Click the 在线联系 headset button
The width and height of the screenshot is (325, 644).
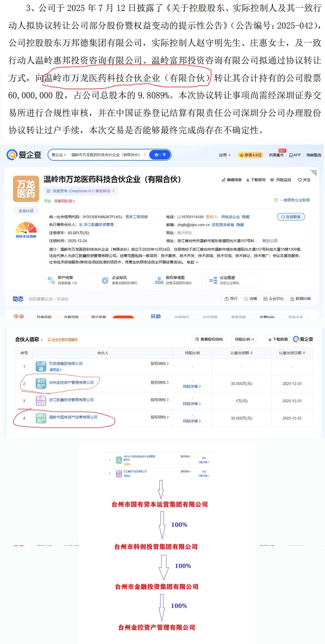point(291,217)
